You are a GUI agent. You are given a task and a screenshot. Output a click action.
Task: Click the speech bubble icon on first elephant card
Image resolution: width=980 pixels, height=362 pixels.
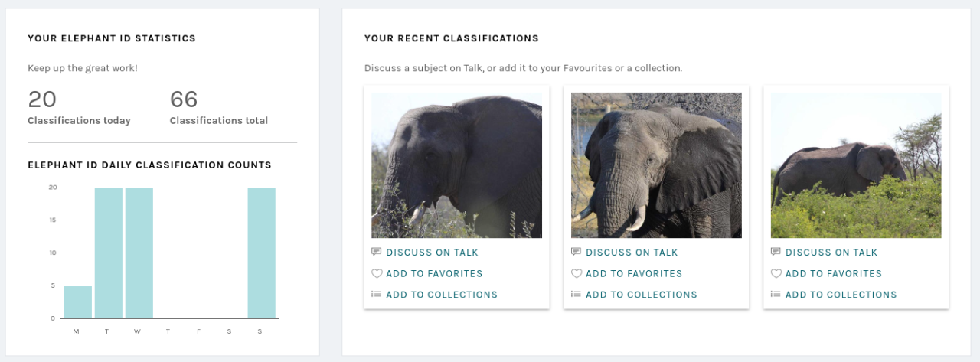click(x=376, y=252)
